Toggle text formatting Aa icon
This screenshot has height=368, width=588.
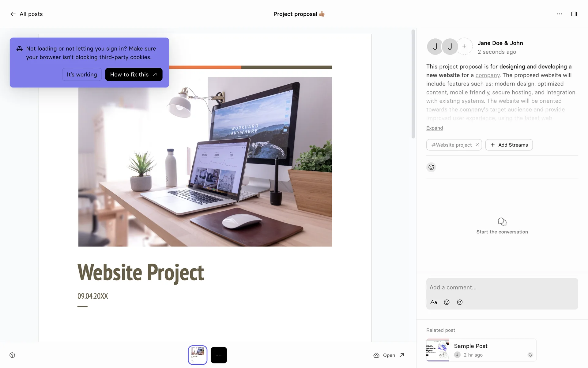click(x=433, y=302)
